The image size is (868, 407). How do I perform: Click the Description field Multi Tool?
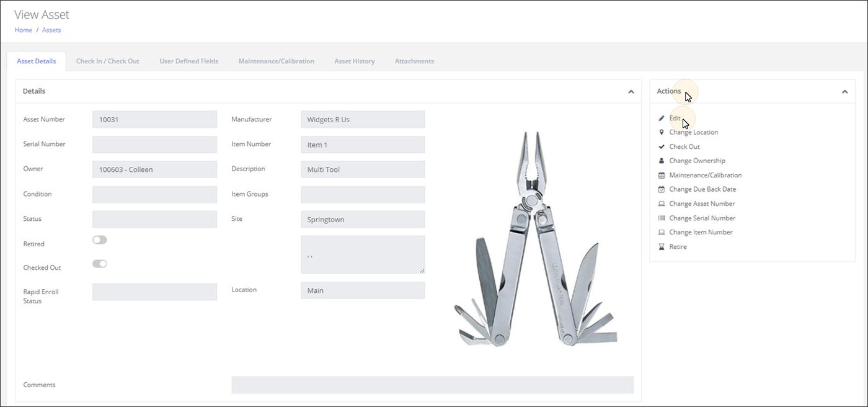(363, 169)
